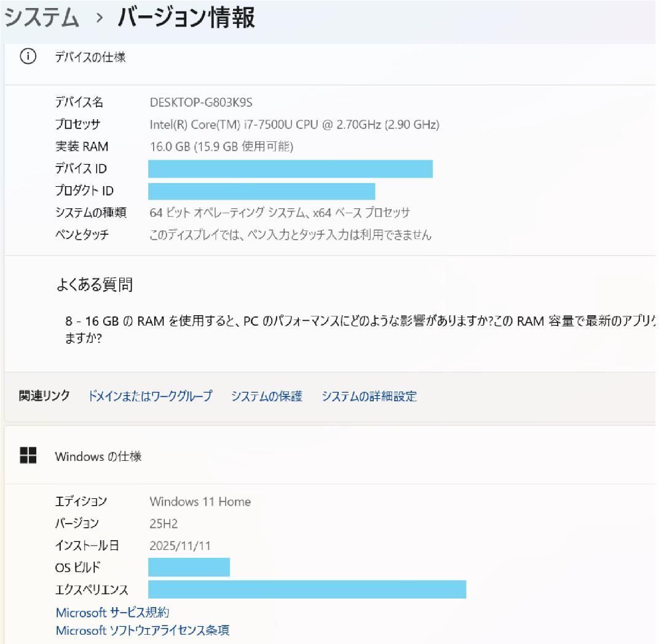
Task: Click the Windows specifications logo icon
Action: pos(28,456)
